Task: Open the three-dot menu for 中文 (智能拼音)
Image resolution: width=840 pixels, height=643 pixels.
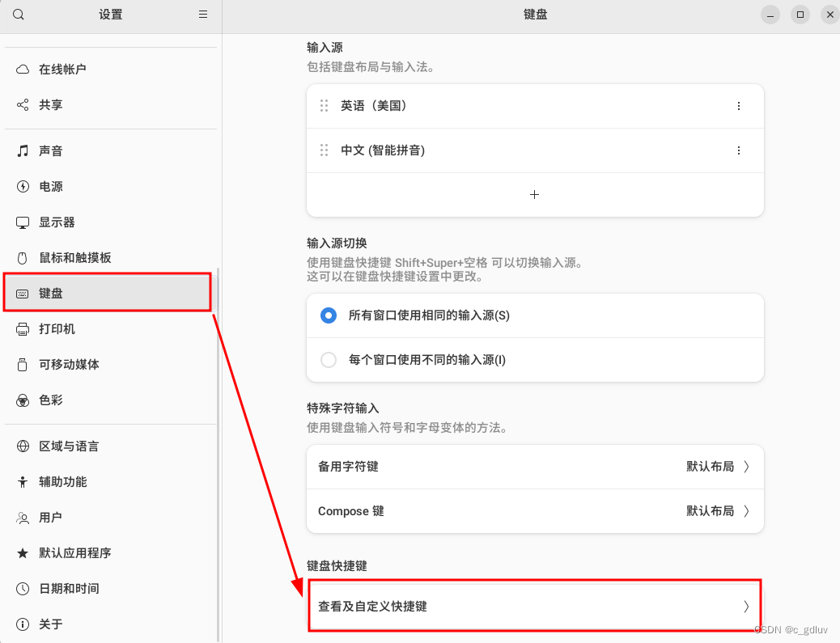Action: [738, 150]
